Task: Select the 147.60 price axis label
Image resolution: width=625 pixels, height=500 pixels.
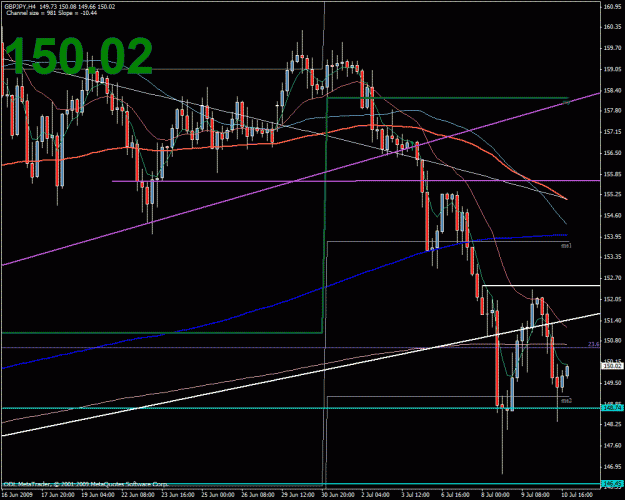Action: 612,445
